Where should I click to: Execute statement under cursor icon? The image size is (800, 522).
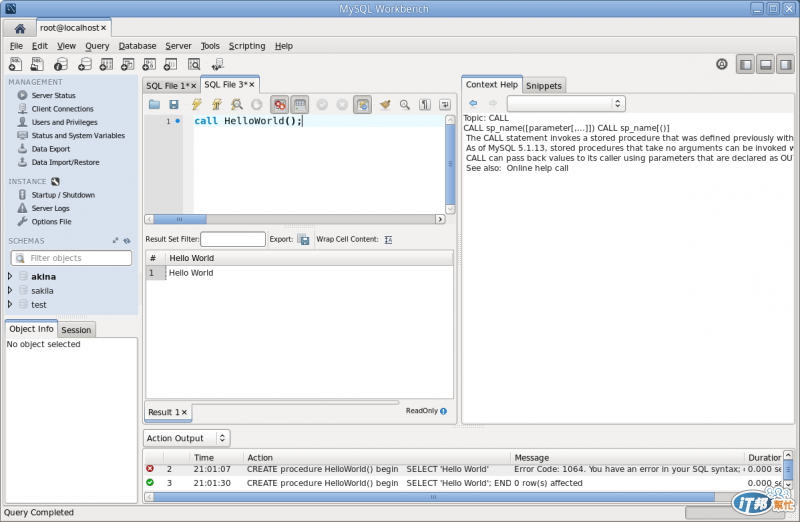coord(217,105)
